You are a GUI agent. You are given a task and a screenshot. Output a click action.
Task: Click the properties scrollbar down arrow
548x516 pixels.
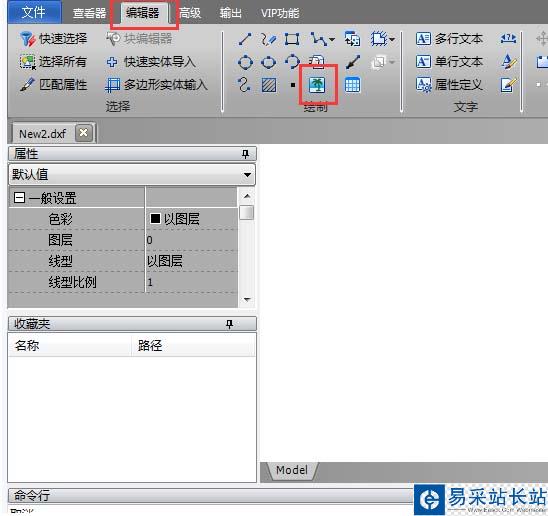pyautogui.click(x=247, y=300)
